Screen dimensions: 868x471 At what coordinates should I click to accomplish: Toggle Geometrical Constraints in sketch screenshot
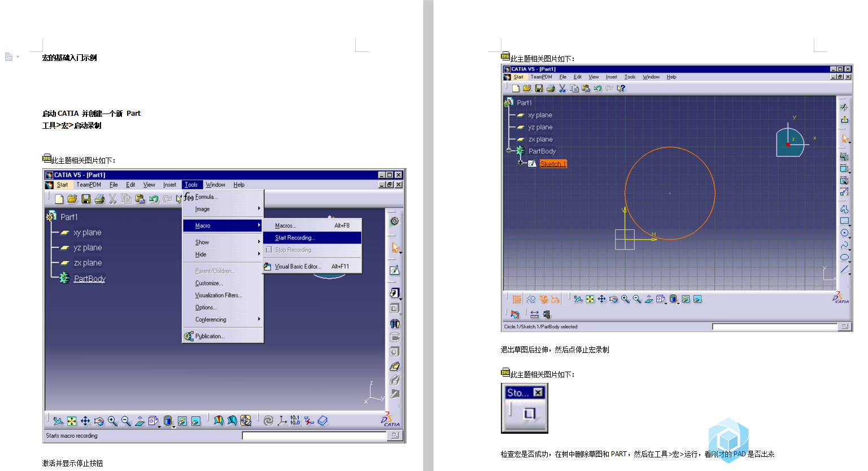click(556, 299)
